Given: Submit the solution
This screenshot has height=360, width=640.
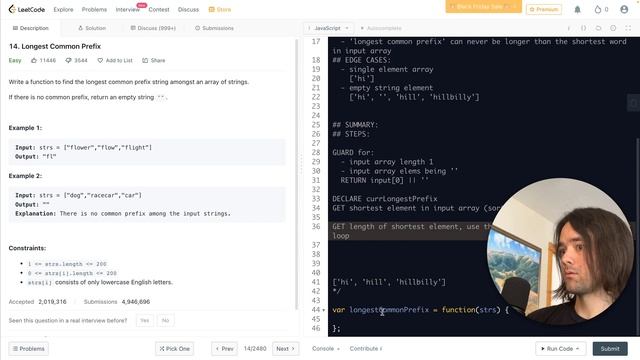Looking at the screenshot, I should coord(610,349).
